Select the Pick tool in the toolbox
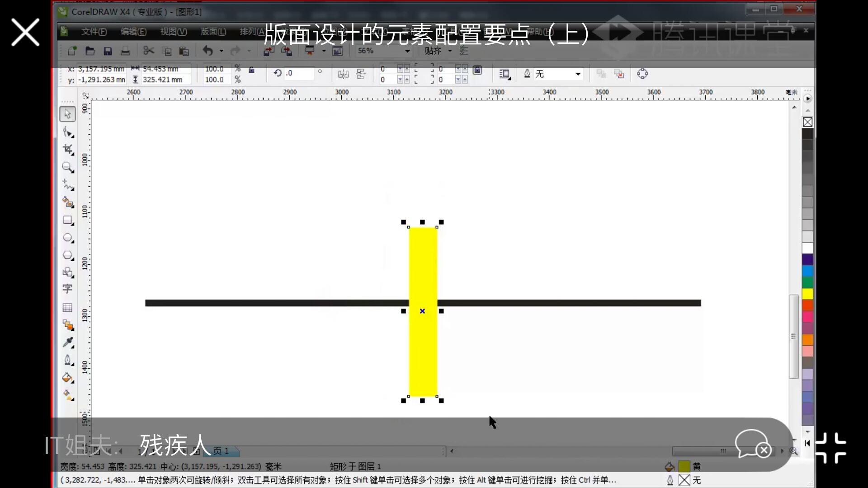 pos(68,113)
